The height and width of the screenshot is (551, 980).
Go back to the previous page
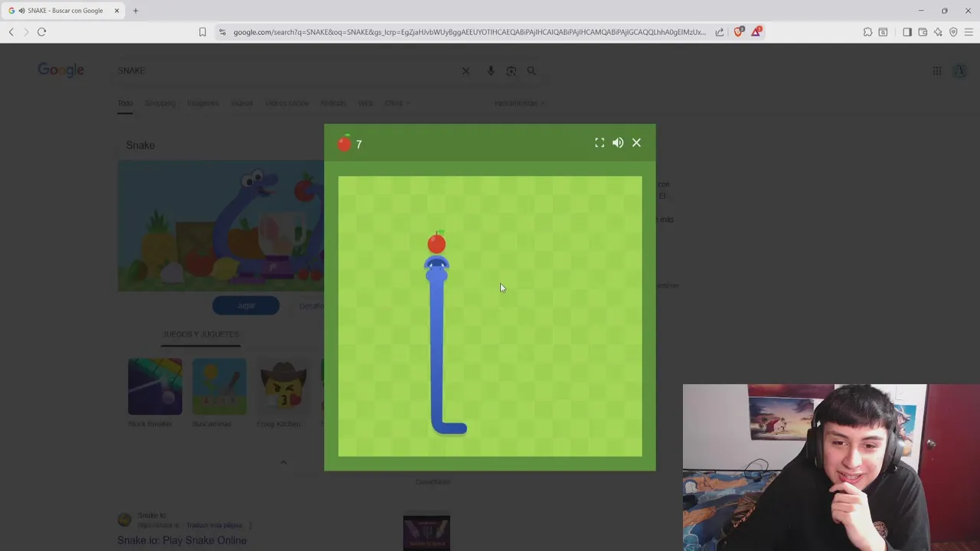pyautogui.click(x=11, y=32)
